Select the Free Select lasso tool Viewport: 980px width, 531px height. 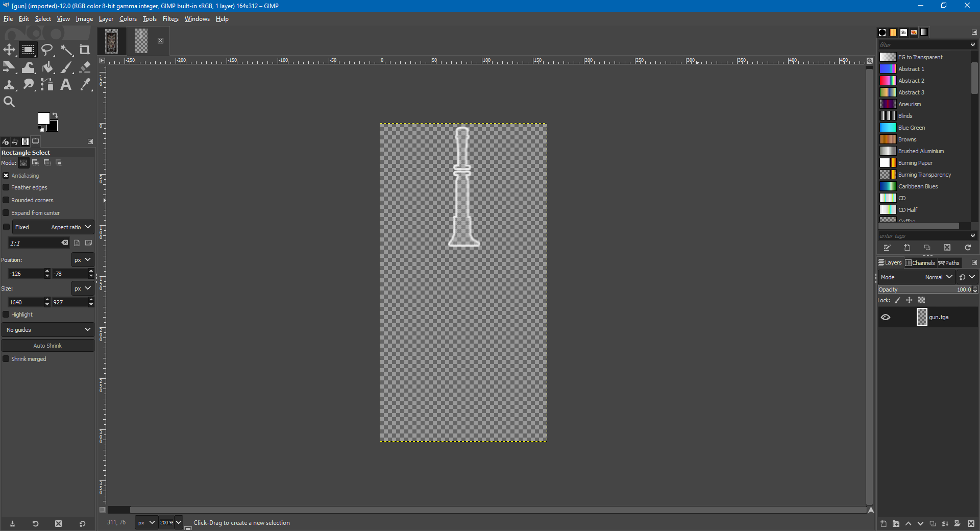coord(47,50)
